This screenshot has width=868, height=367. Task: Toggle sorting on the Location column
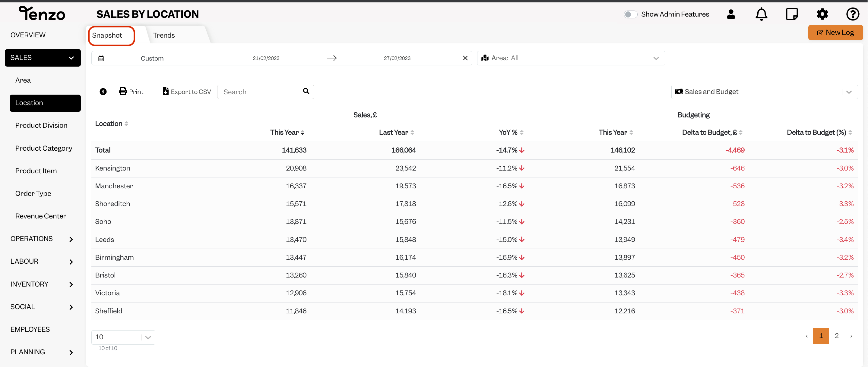(126, 123)
